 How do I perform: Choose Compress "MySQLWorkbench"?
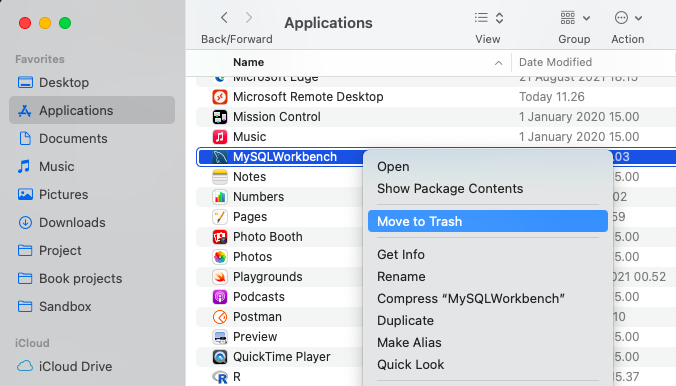pyautogui.click(x=488, y=298)
